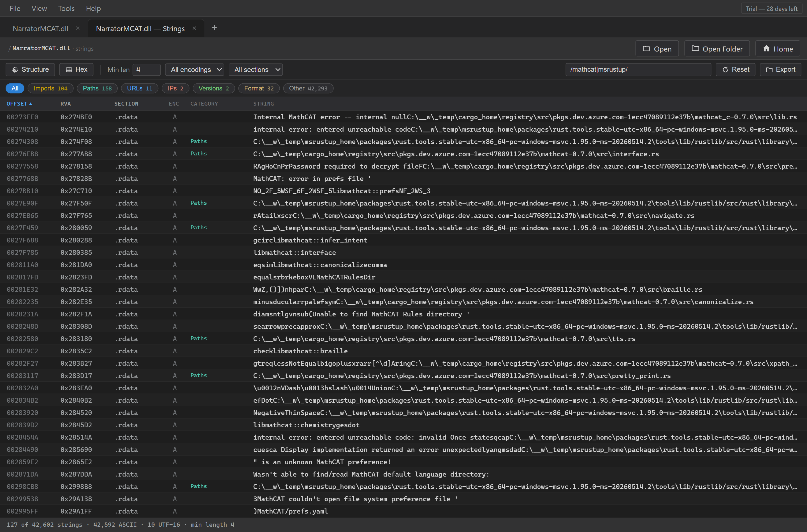Sort by the CATEGORY column header

pos(204,104)
